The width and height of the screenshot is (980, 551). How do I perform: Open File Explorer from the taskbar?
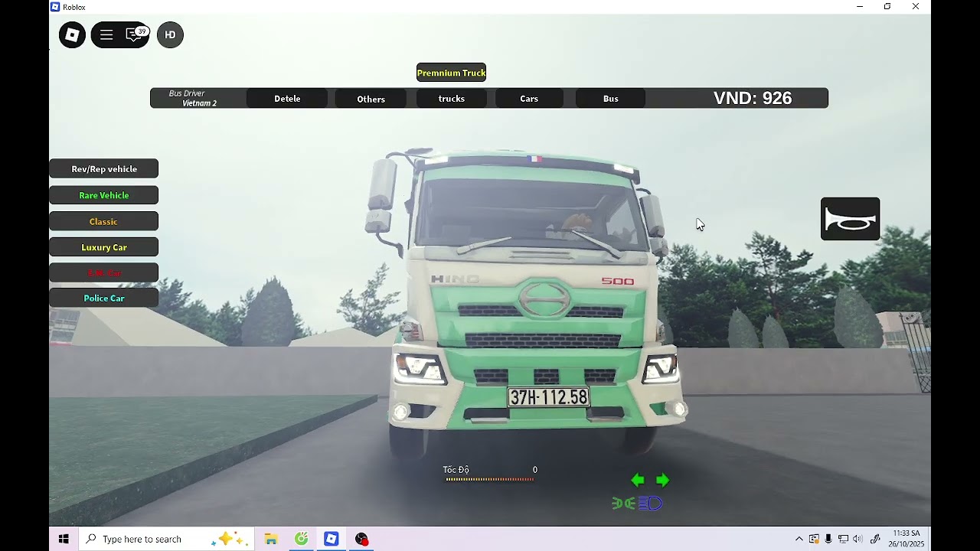pos(271,539)
